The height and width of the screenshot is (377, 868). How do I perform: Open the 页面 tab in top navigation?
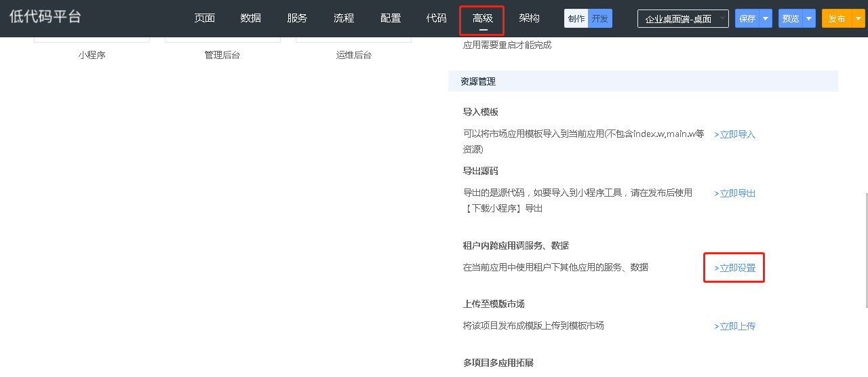click(204, 18)
